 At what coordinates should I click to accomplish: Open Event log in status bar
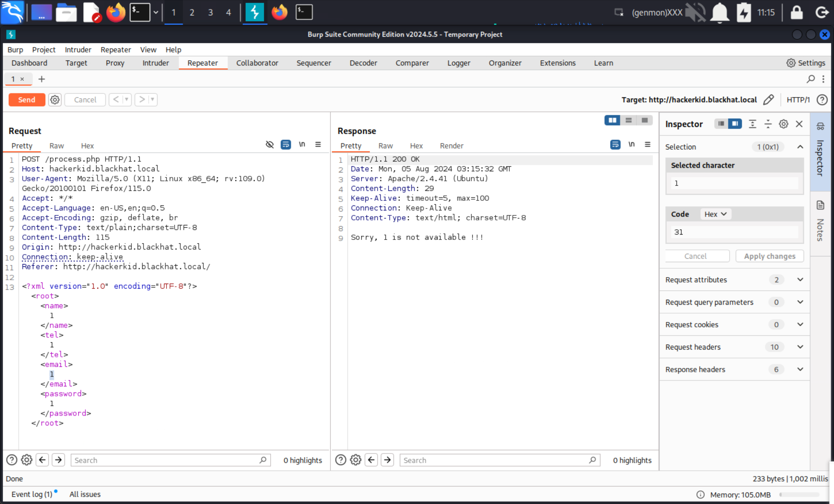[32, 494]
